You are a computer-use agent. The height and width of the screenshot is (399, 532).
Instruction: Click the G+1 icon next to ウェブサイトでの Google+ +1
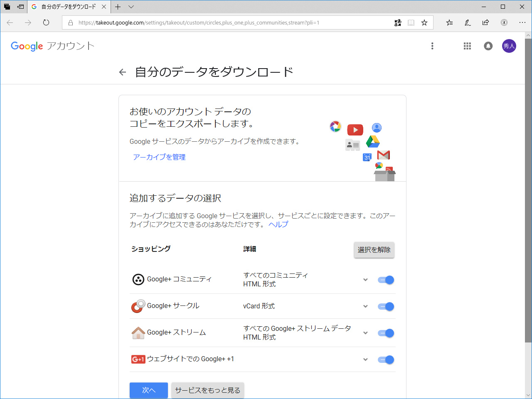tap(138, 359)
